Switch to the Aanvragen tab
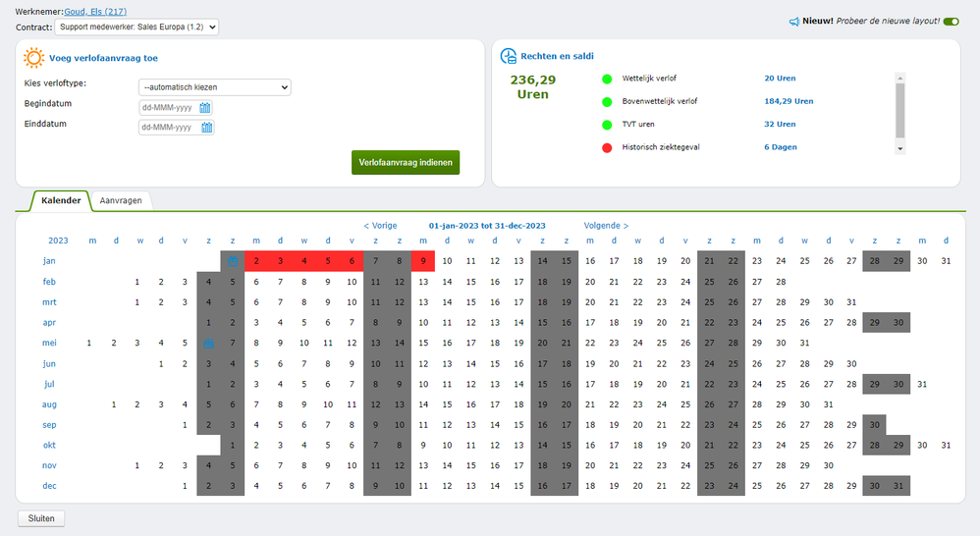Image resolution: width=980 pixels, height=536 pixels. (x=121, y=200)
